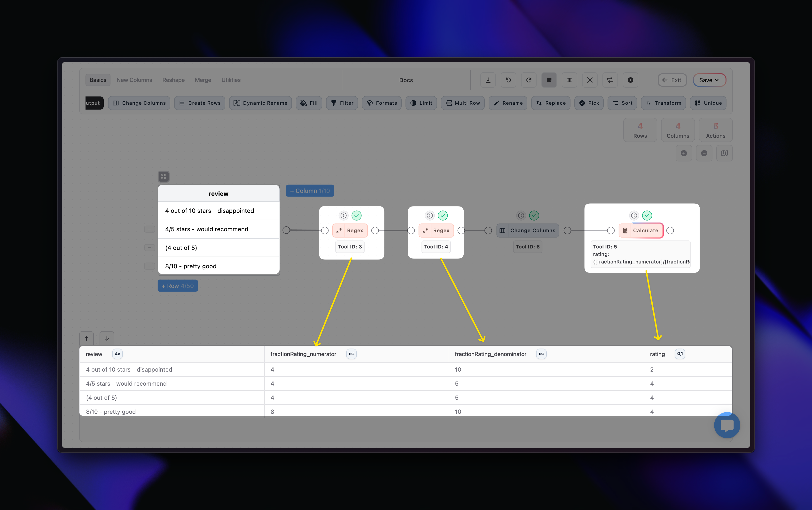Switch to the Basics tab
This screenshot has width=812, height=510.
(98, 80)
